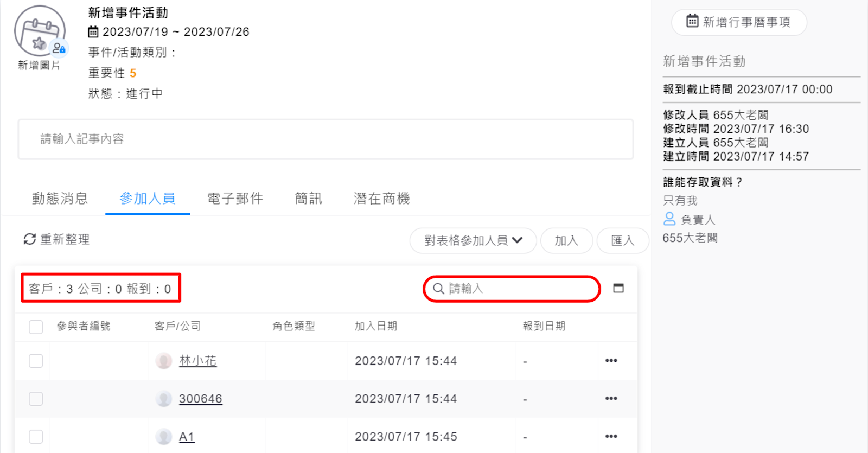
Task: Open the three-dot menu for 林小花
Action: (x=611, y=361)
